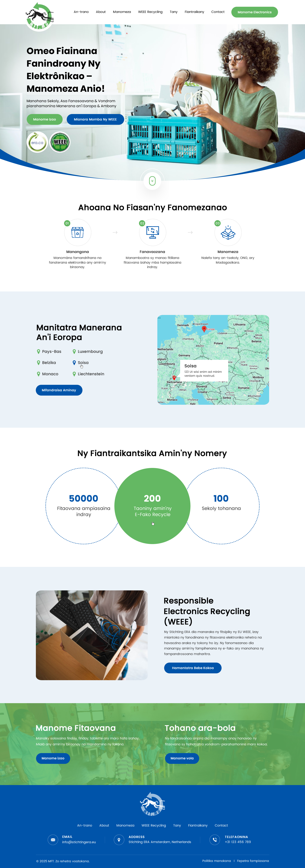Select Manomeza in the top navigation
The height and width of the screenshot is (868, 305).
(x=122, y=12)
